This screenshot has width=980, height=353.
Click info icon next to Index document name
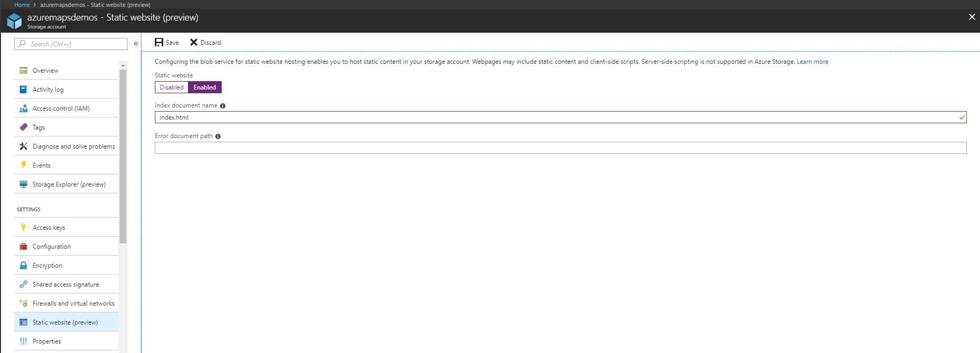pos(223,106)
